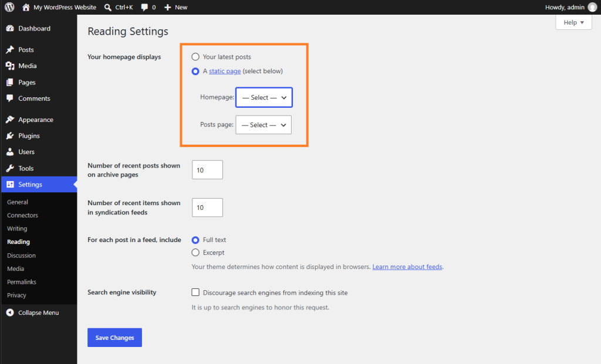Click the Settings sliders icon

pyautogui.click(x=10, y=185)
